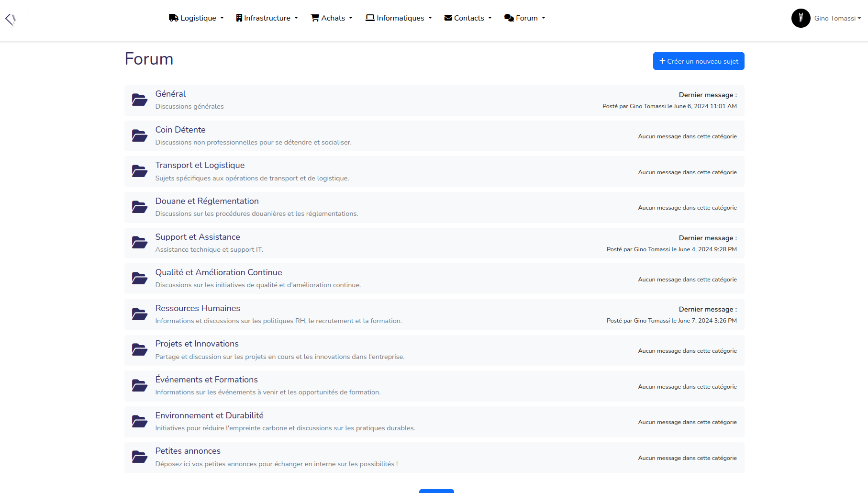868x493 pixels.
Task: Expand the Gino Tomassi user menu
Action: 837,18
